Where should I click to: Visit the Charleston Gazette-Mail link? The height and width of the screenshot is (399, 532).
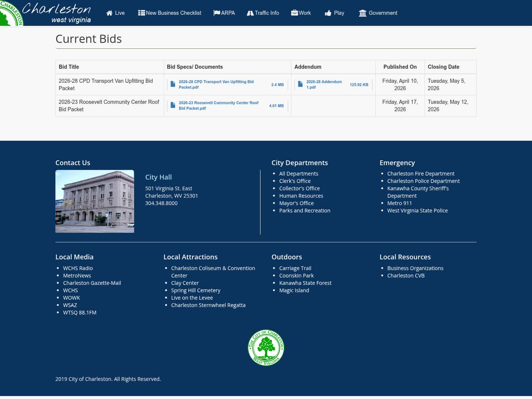(x=92, y=283)
